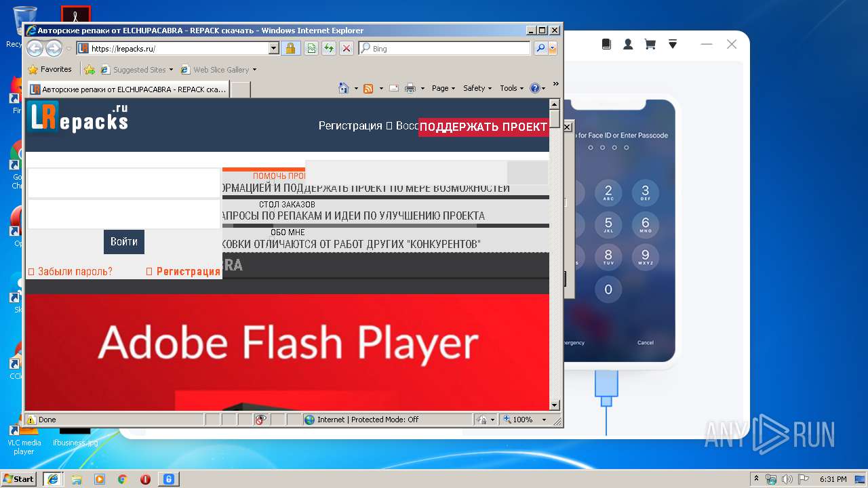Screen dimensions: 868x488
Task: Click the vertical scrollbar down arrow
Action: click(554, 405)
